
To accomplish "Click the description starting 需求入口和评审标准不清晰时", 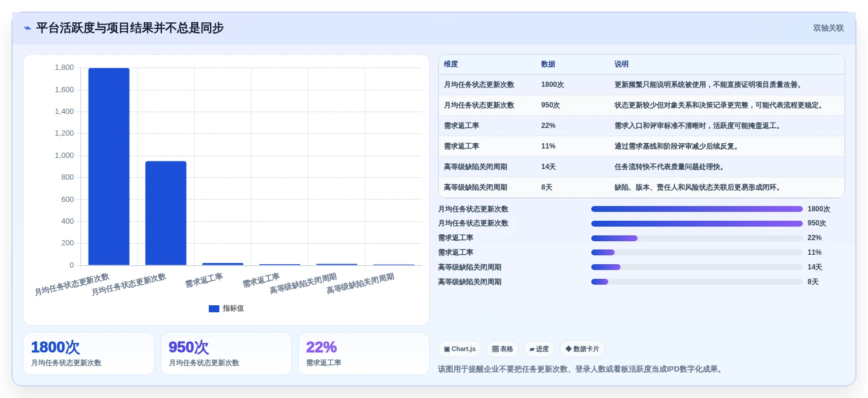I will tap(697, 126).
